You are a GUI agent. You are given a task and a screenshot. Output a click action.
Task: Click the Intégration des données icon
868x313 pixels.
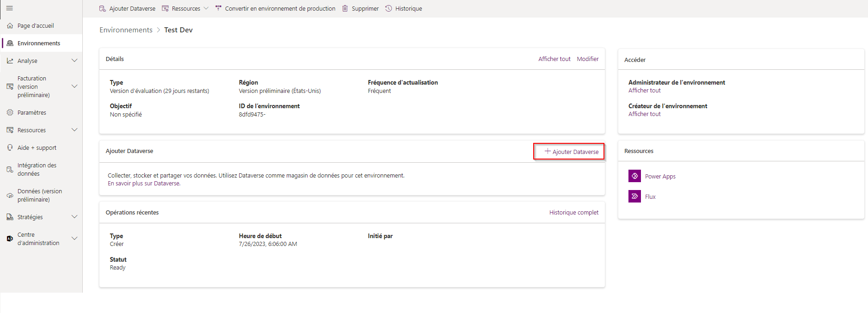coord(10,170)
